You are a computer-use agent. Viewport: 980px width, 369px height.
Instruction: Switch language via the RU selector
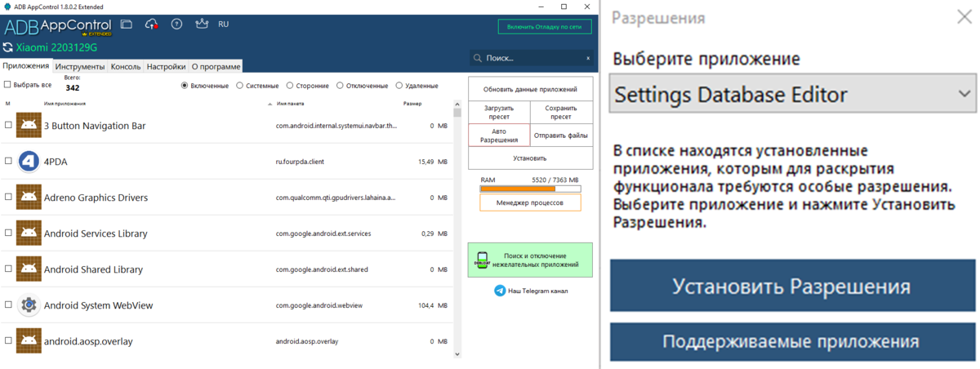(223, 24)
